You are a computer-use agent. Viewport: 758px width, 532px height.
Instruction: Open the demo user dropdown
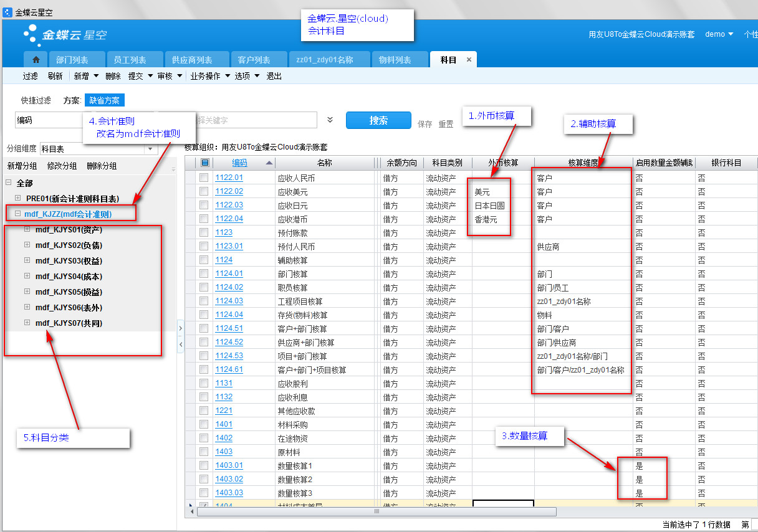pyautogui.click(x=719, y=34)
